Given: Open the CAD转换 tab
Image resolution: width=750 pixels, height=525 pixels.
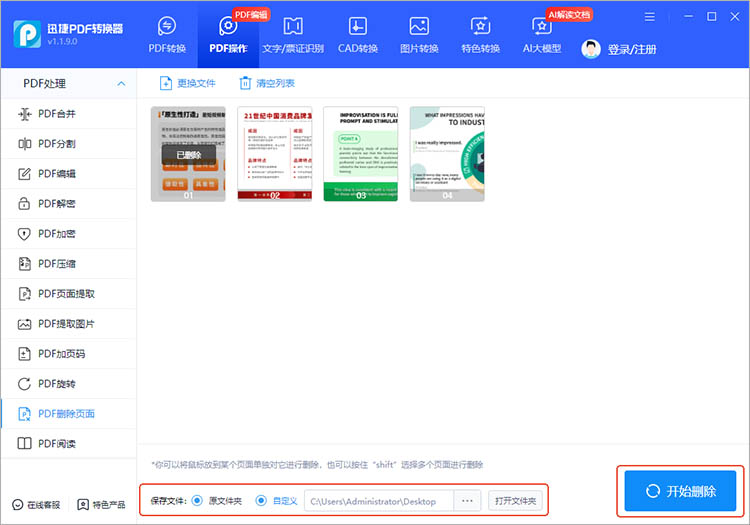Looking at the screenshot, I should pos(358,34).
